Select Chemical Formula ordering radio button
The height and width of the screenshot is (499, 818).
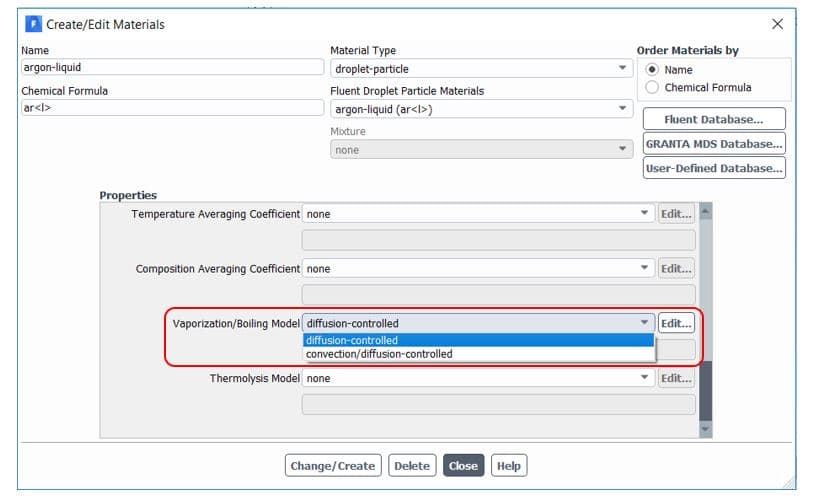[x=653, y=88]
